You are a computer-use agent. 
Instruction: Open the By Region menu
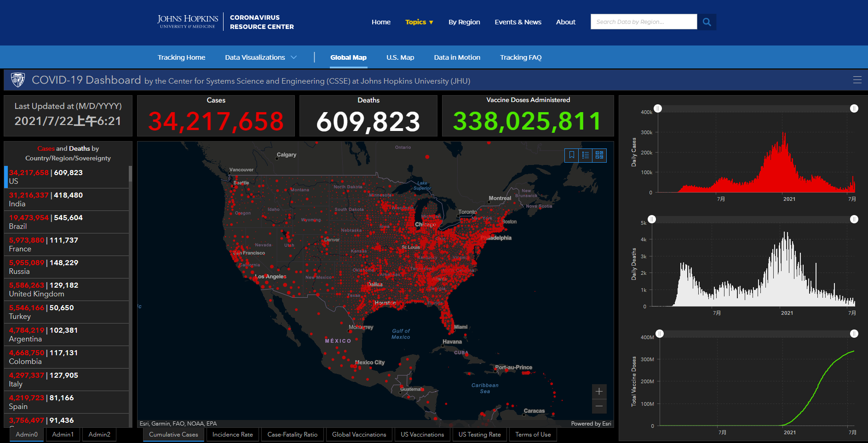[x=464, y=22]
